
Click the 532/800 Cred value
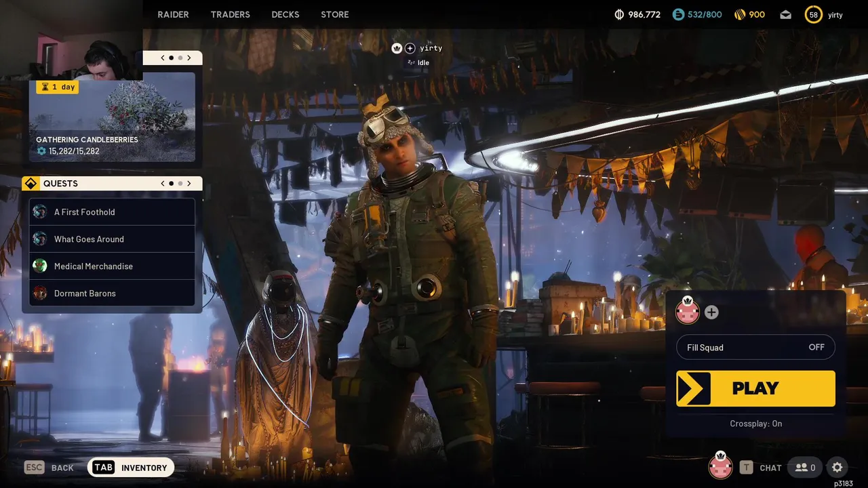pos(705,14)
